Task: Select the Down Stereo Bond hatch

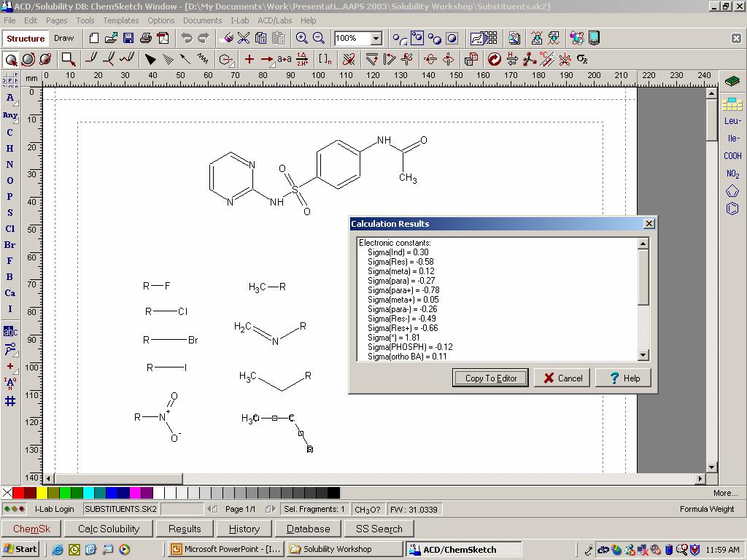Action: [x=169, y=59]
